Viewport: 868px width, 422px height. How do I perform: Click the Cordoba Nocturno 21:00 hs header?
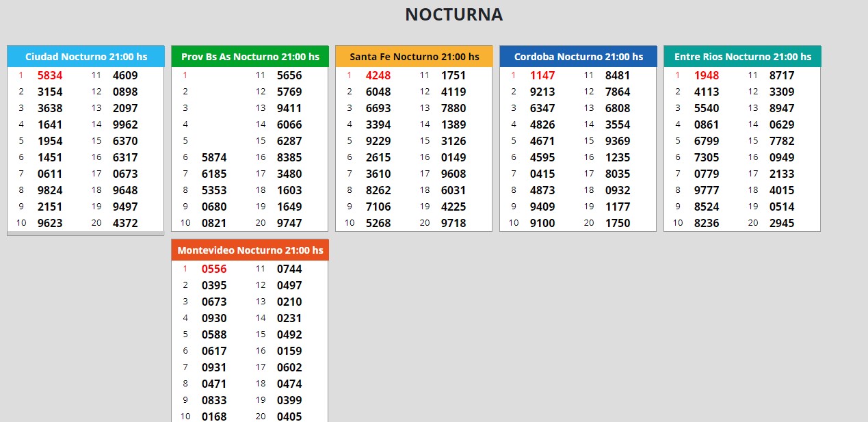578,57
